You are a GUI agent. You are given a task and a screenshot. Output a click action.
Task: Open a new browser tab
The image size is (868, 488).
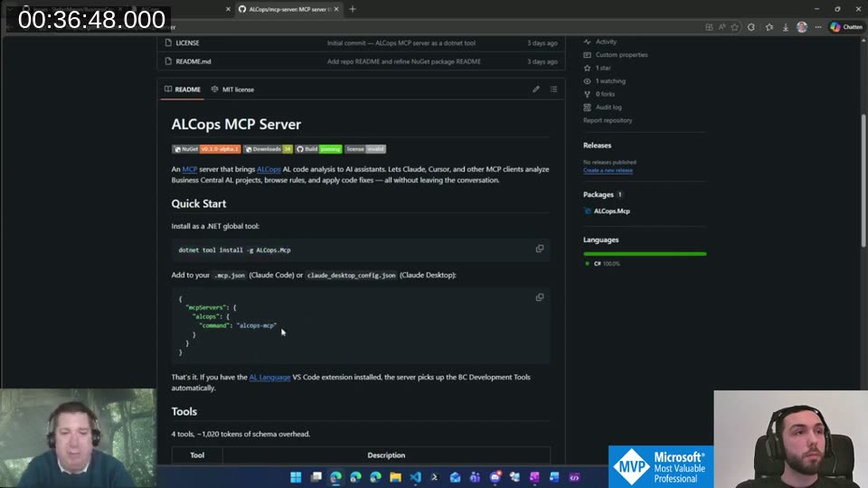pyautogui.click(x=353, y=9)
